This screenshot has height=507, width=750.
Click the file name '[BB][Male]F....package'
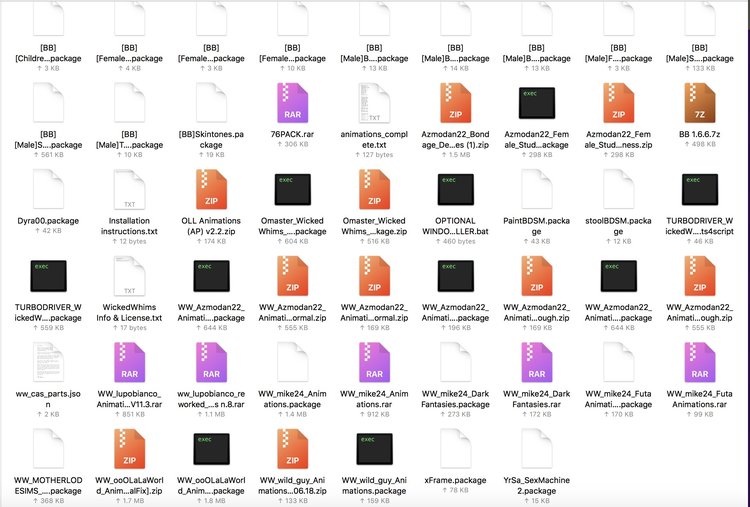pyautogui.click(x=618, y=53)
